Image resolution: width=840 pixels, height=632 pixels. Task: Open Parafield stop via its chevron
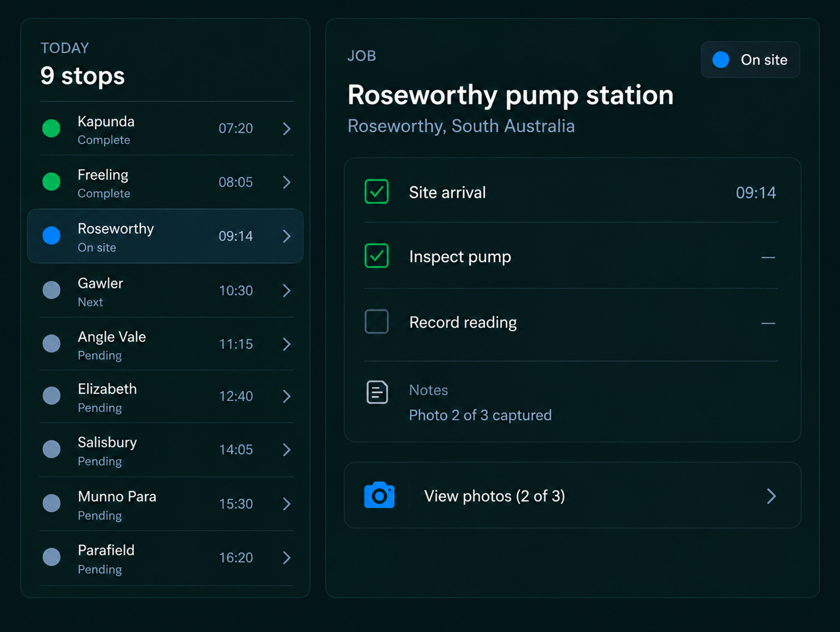point(287,558)
